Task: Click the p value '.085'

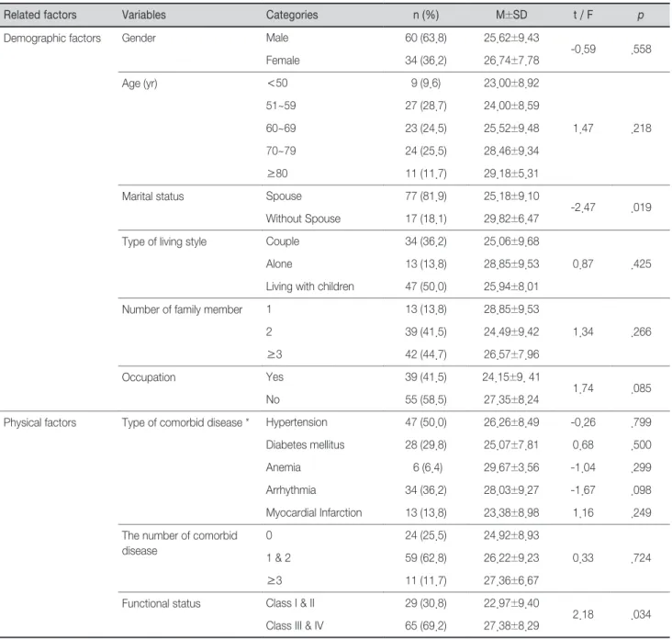Action: click(x=641, y=388)
